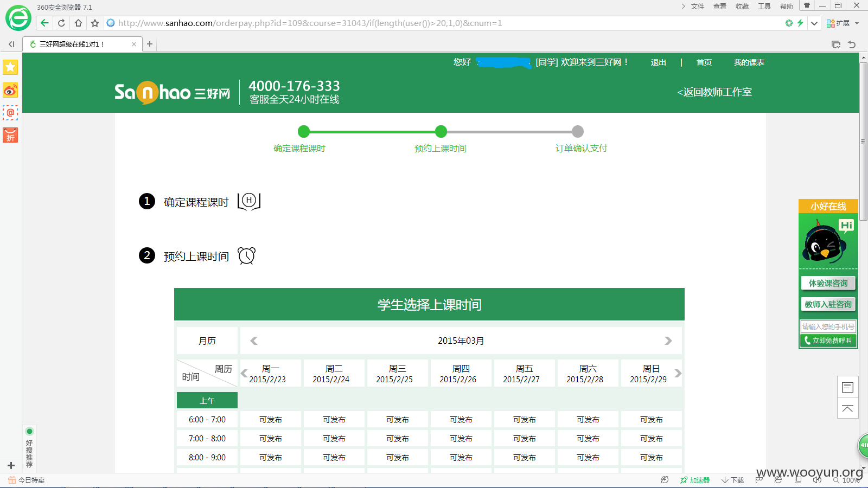Open the 查看 menu
The width and height of the screenshot is (868, 488).
(719, 7)
